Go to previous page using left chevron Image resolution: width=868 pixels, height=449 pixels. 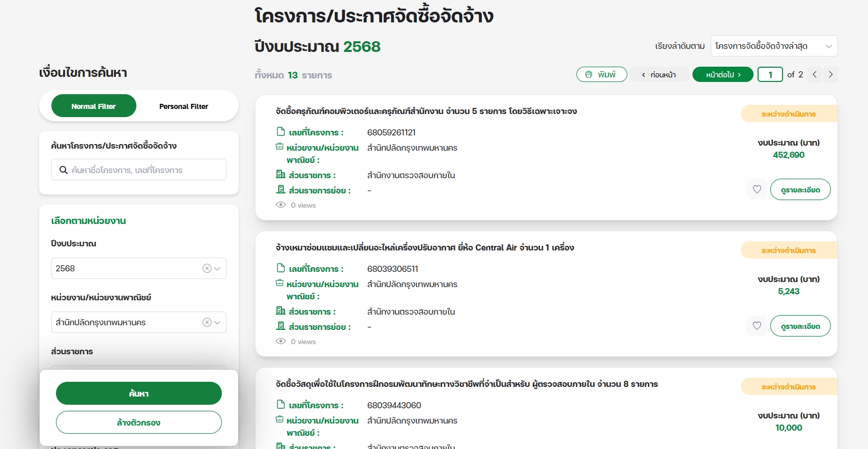coord(814,74)
